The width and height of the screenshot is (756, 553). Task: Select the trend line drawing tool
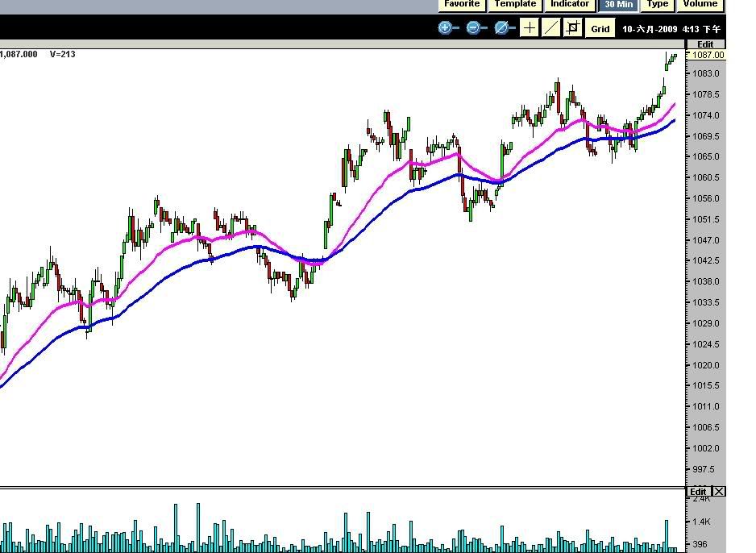coord(551,28)
